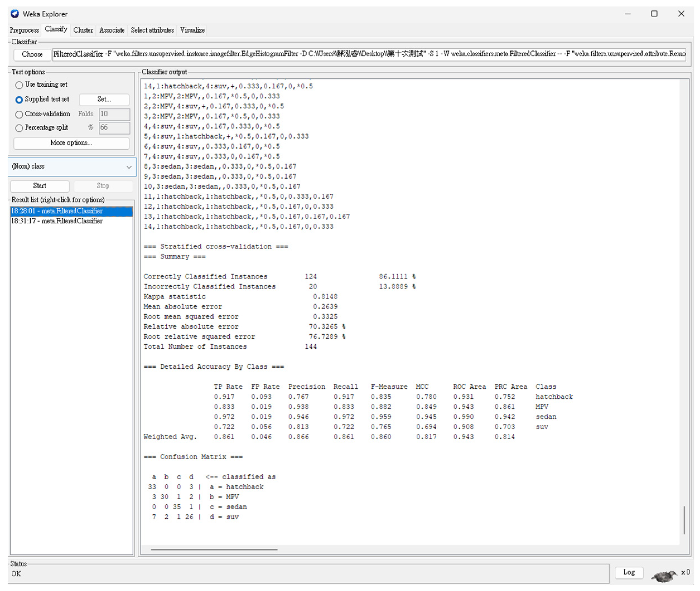Select the Supplied test set radio button
700x591 pixels.
point(19,99)
